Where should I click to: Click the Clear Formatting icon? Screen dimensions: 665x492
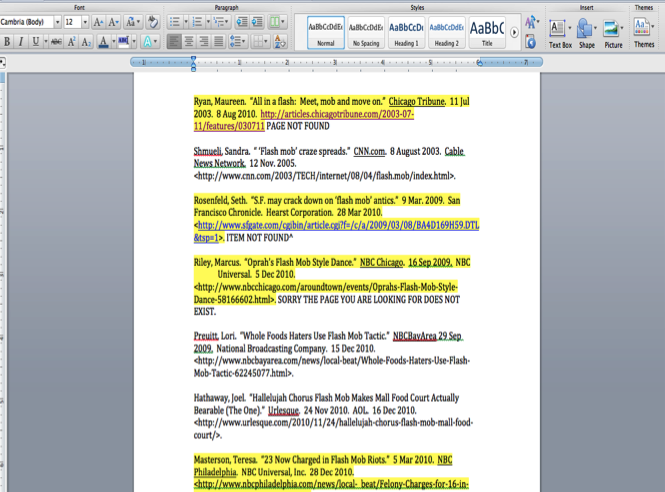[153, 22]
